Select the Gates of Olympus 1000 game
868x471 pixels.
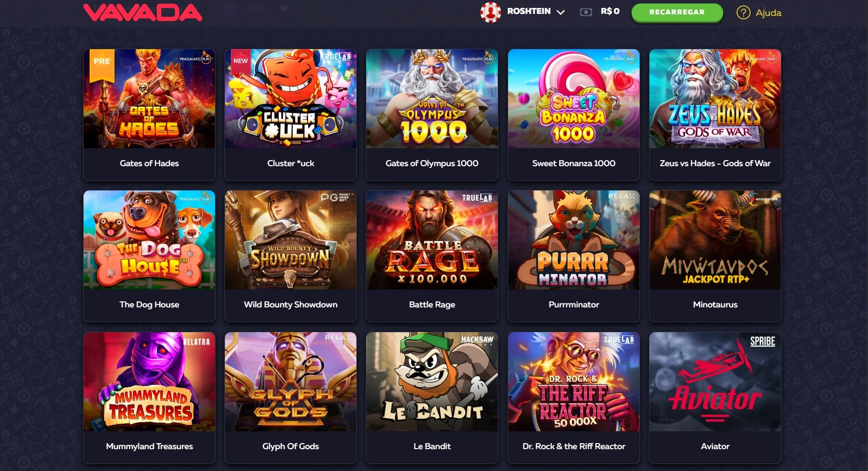432,115
